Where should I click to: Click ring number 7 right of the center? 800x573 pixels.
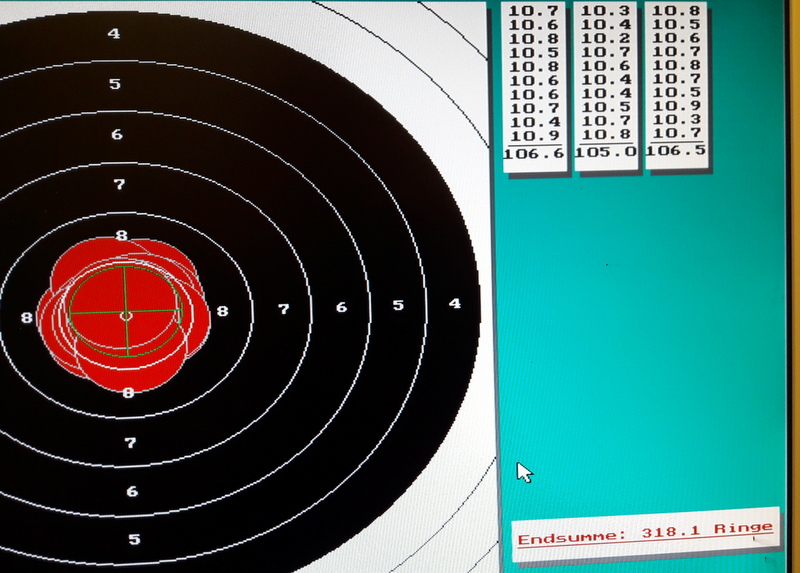tap(283, 309)
